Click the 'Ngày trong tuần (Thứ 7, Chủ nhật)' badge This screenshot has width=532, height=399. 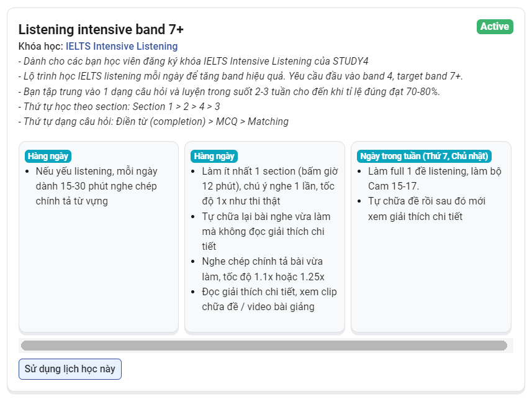click(x=424, y=156)
